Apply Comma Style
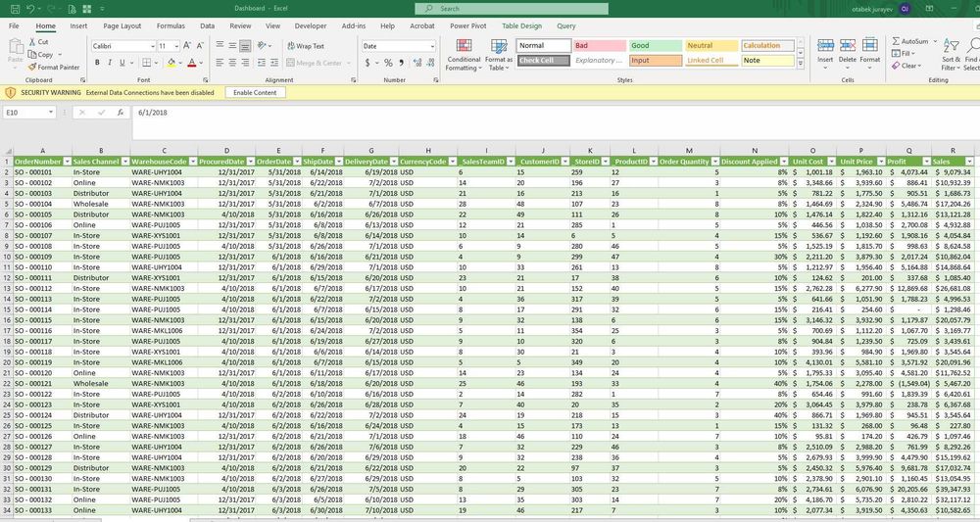The height and width of the screenshot is (522, 980). (401, 63)
